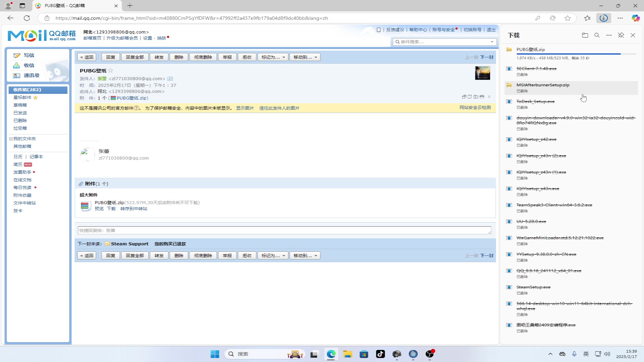Viewport: 644px width, 362px height.
Task: Open the Copilot icon in browser toolbar
Action: [x=636, y=18]
